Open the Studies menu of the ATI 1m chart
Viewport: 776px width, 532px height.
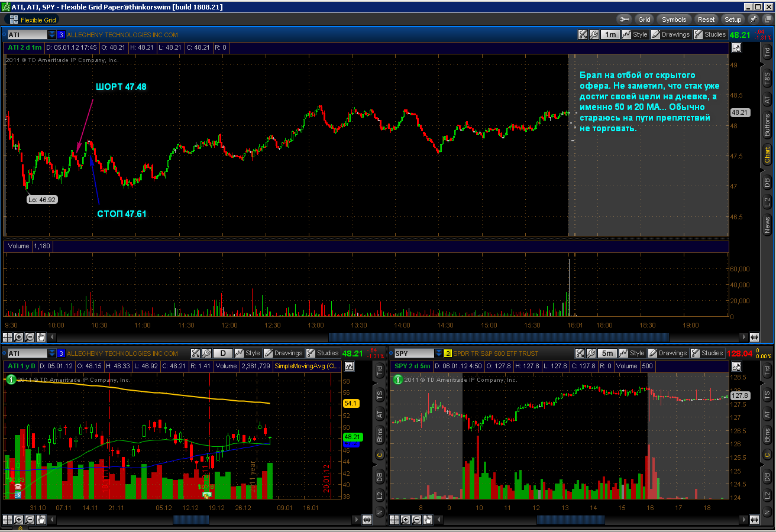pos(710,35)
